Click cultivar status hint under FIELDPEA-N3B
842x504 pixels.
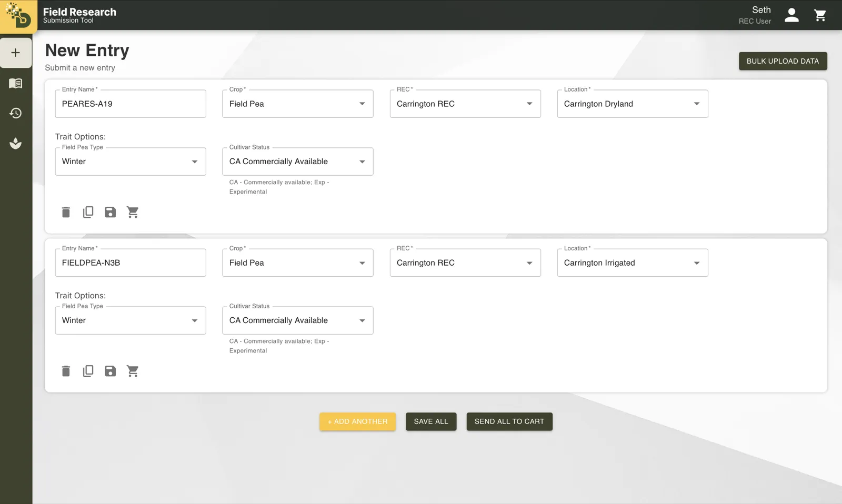[x=279, y=346]
